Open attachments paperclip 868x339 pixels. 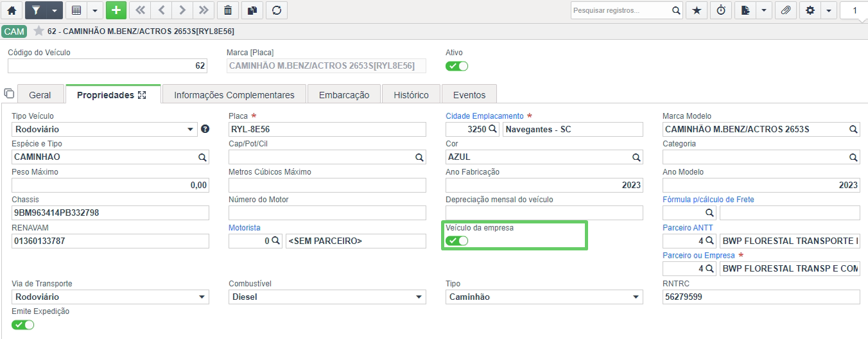coord(785,10)
